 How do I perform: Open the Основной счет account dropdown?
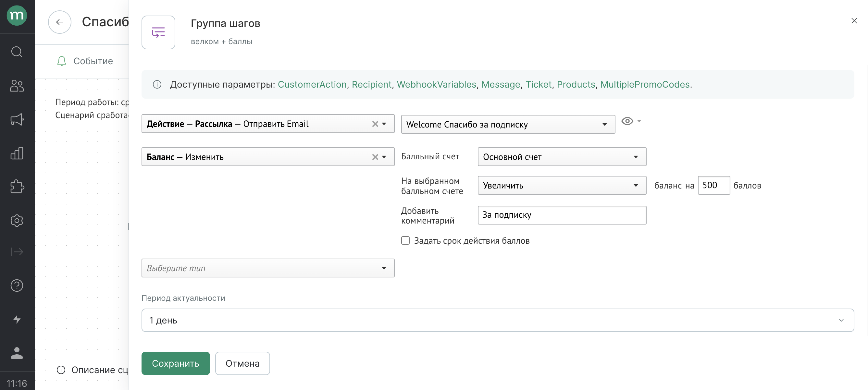click(x=562, y=157)
